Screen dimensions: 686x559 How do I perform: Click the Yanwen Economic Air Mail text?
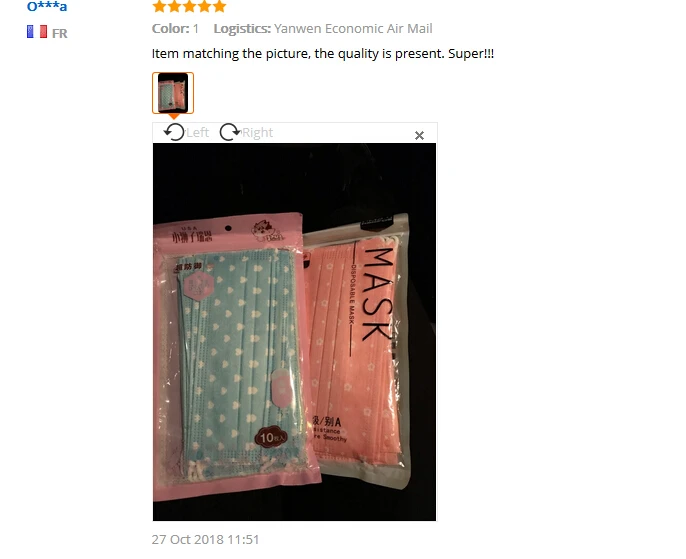click(353, 28)
